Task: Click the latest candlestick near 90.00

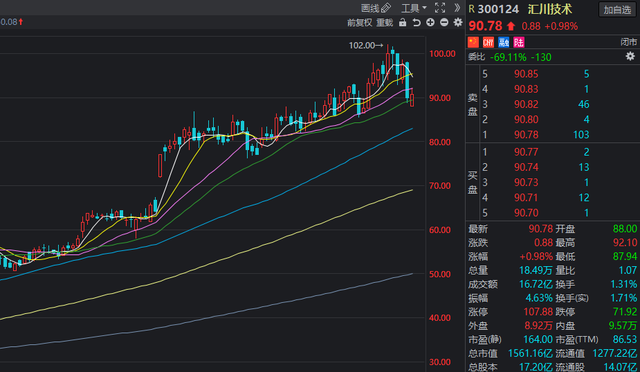Action: (412, 100)
